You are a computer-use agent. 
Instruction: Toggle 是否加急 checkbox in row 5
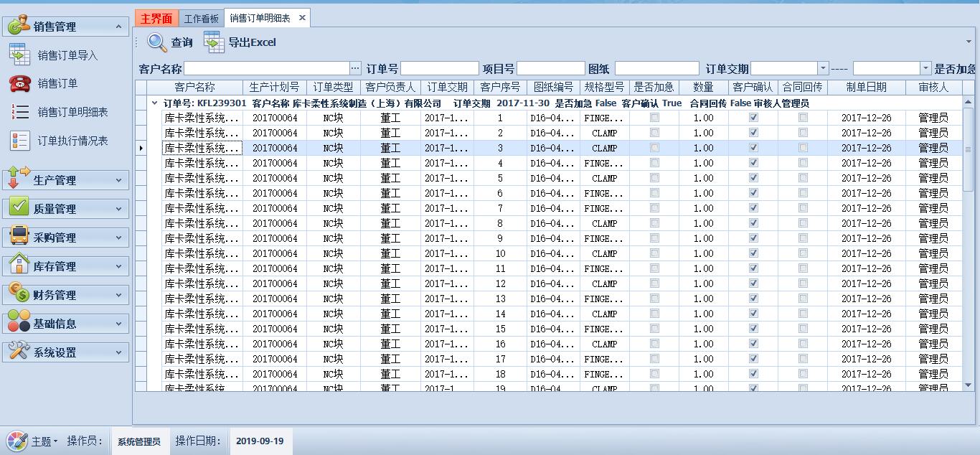click(654, 177)
